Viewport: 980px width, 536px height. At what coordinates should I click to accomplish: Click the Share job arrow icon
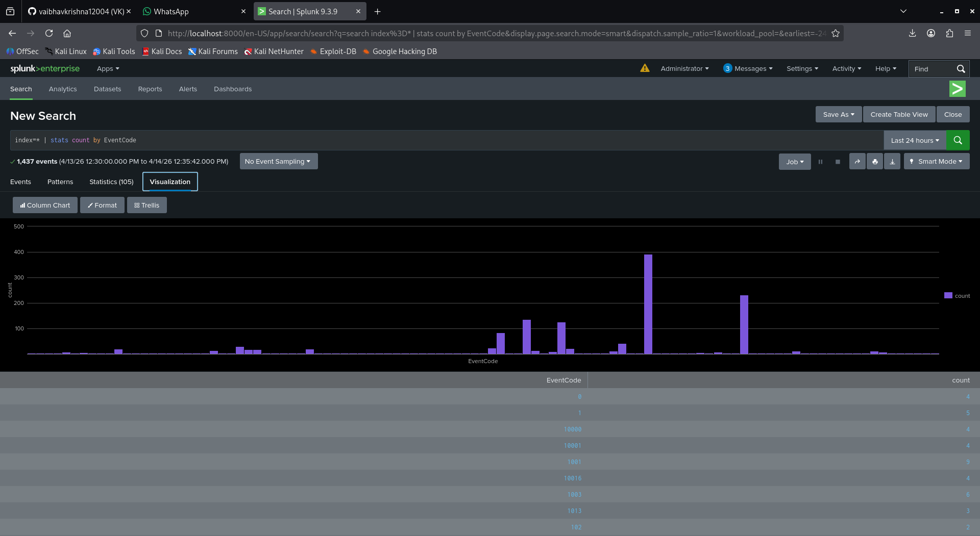857,162
